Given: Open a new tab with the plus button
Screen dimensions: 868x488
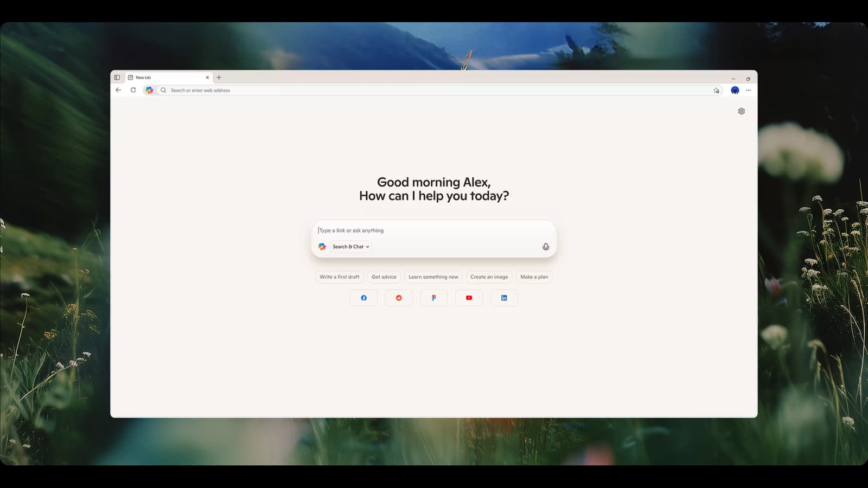Looking at the screenshot, I should point(219,77).
